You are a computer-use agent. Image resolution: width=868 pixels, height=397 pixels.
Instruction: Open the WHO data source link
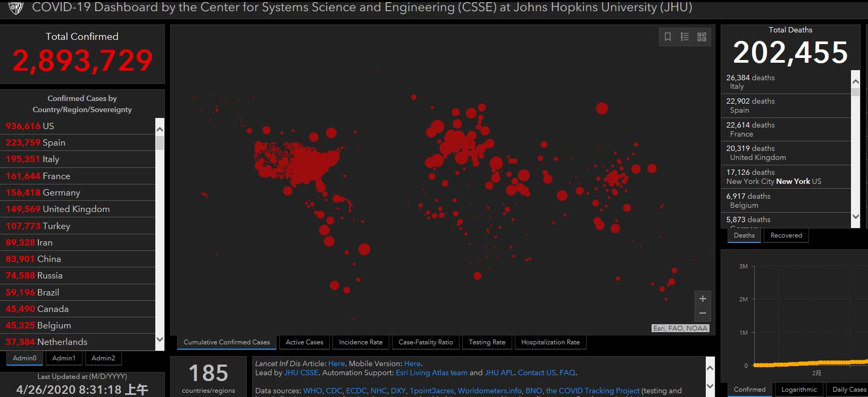click(x=312, y=391)
